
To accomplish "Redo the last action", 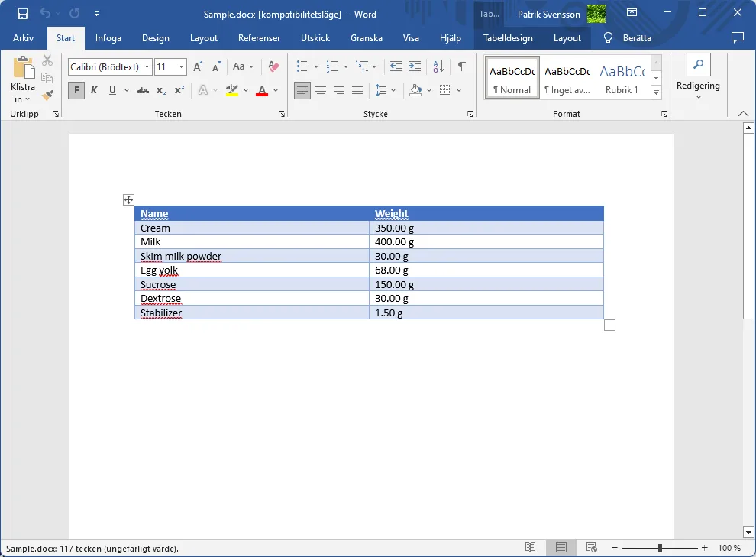I will click(74, 14).
